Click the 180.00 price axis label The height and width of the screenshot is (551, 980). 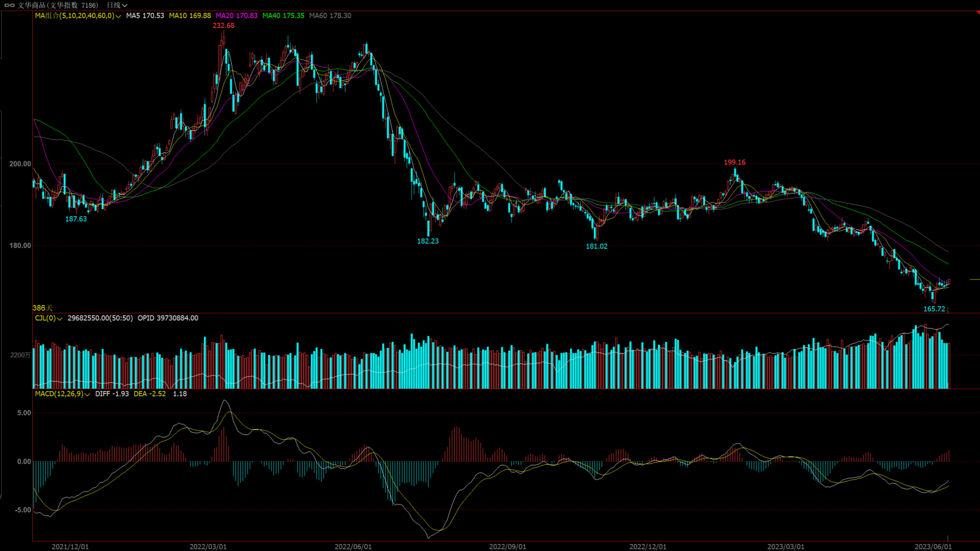point(20,245)
